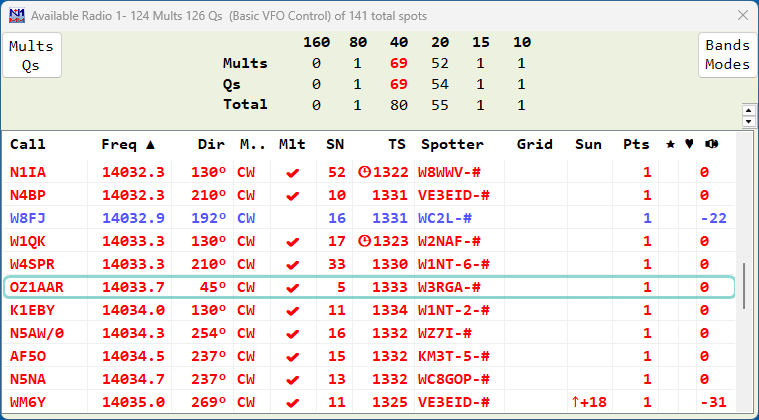759x420 pixels.
Task: Sort by the Freq column header
Action: tap(127, 144)
